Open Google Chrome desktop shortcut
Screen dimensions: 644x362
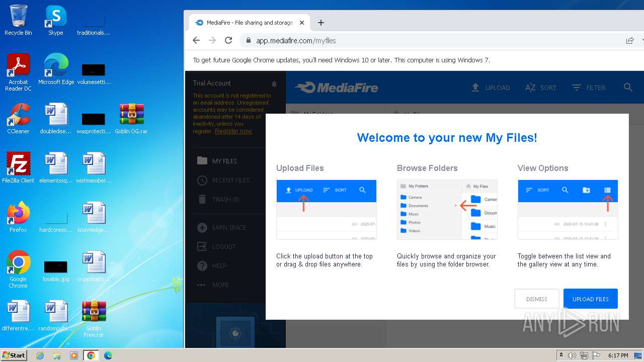click(x=18, y=269)
